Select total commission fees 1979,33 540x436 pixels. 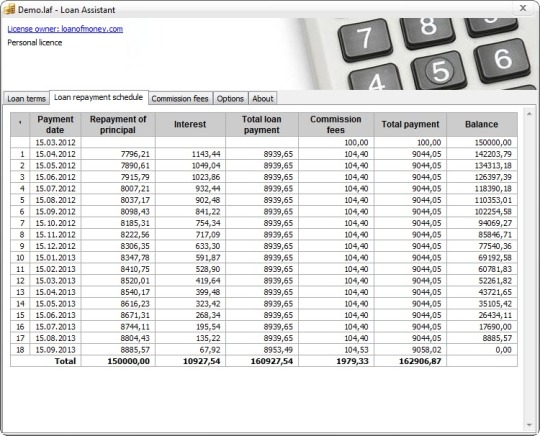(x=336, y=361)
